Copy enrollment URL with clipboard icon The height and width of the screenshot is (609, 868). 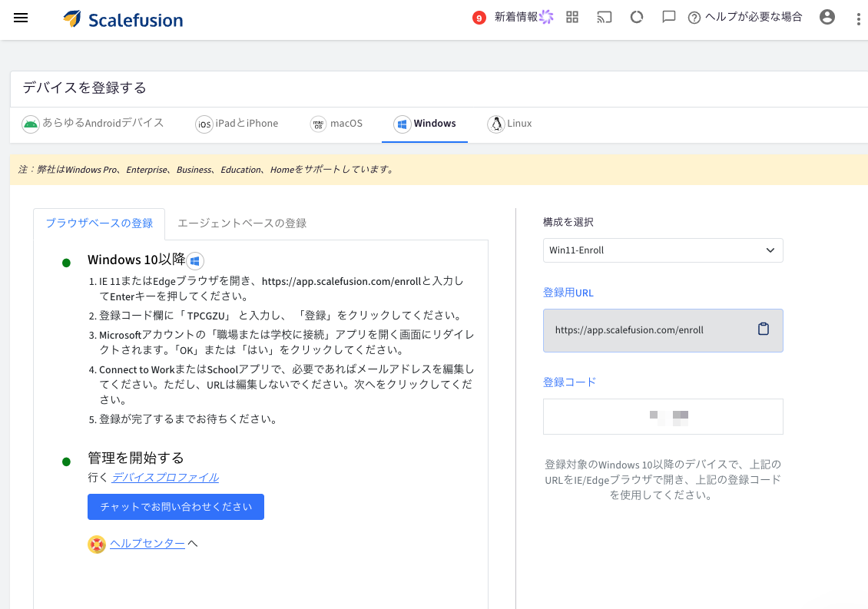click(x=764, y=329)
